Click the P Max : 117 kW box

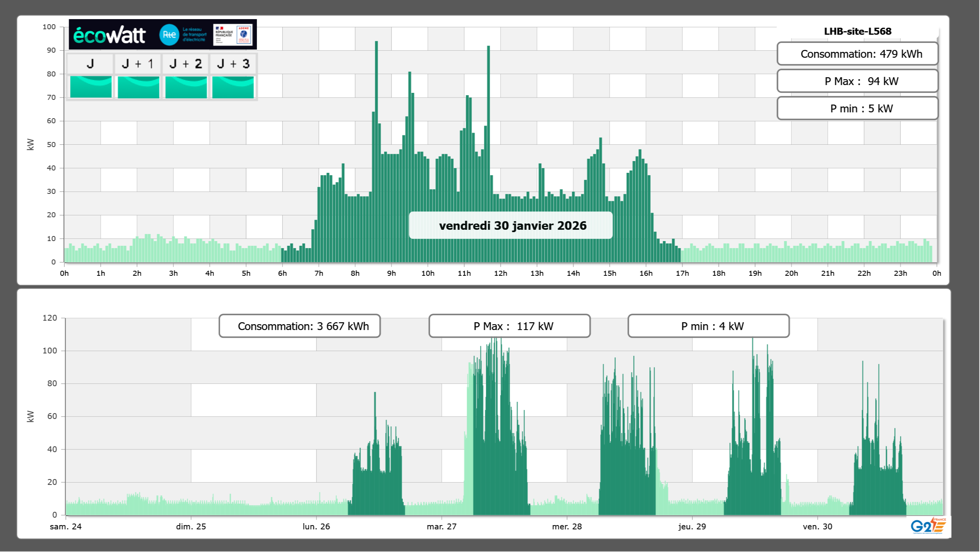click(x=509, y=326)
